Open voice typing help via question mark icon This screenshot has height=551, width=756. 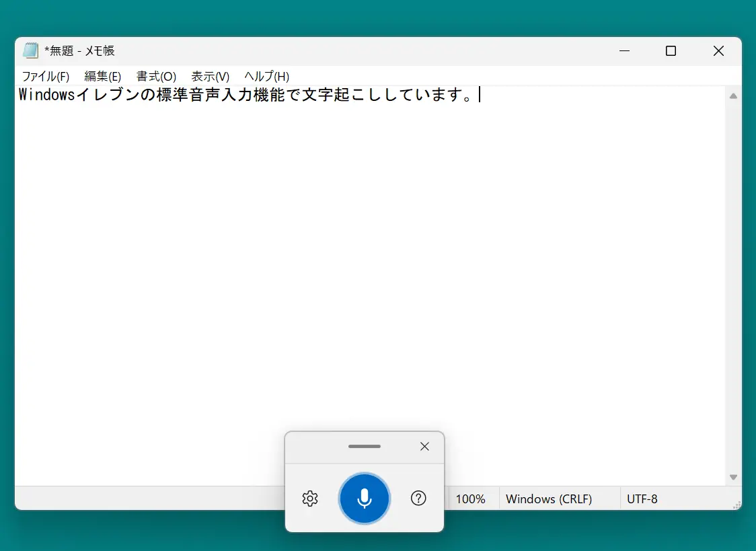(x=418, y=499)
